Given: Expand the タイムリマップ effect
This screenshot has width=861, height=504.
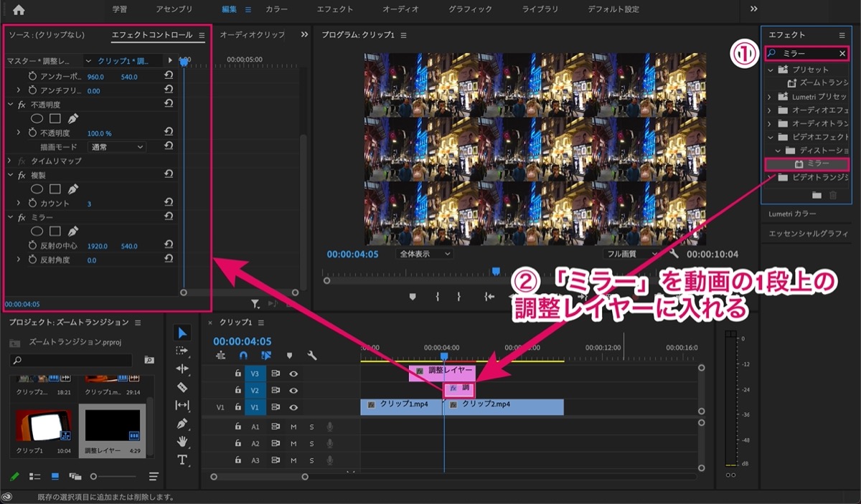Looking at the screenshot, I should pos(10,161).
